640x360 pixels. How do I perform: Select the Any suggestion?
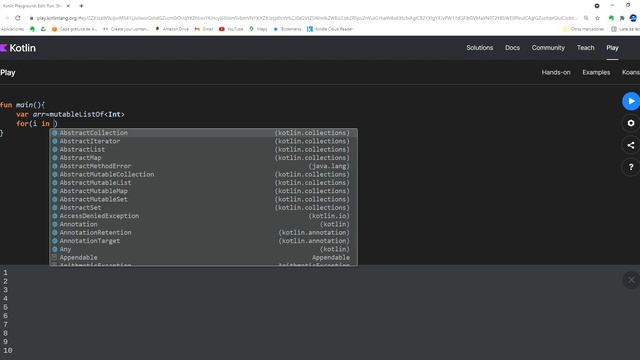point(203,249)
